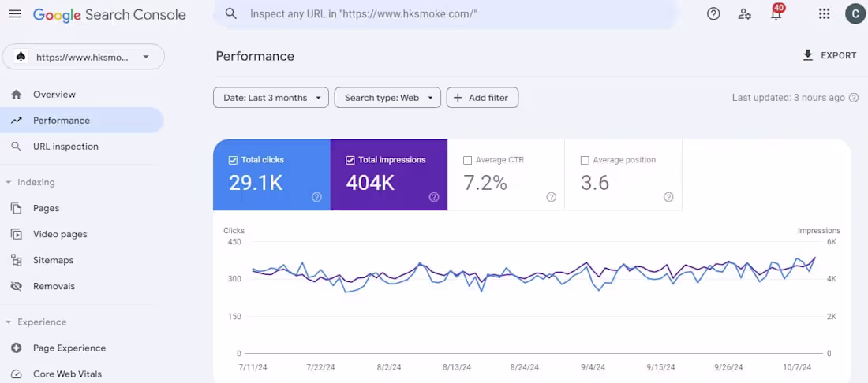Image resolution: width=868 pixels, height=383 pixels.
Task: Open the Google apps grid
Action: click(x=825, y=14)
